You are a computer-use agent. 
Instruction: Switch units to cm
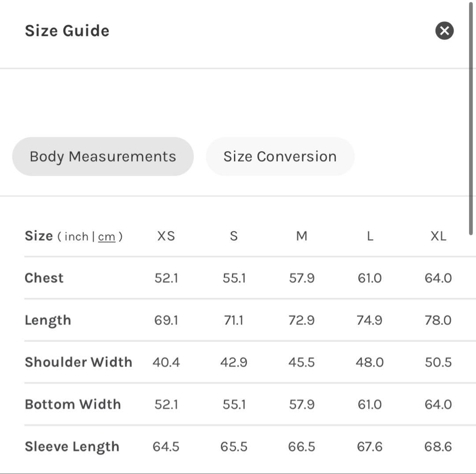pyautogui.click(x=107, y=237)
